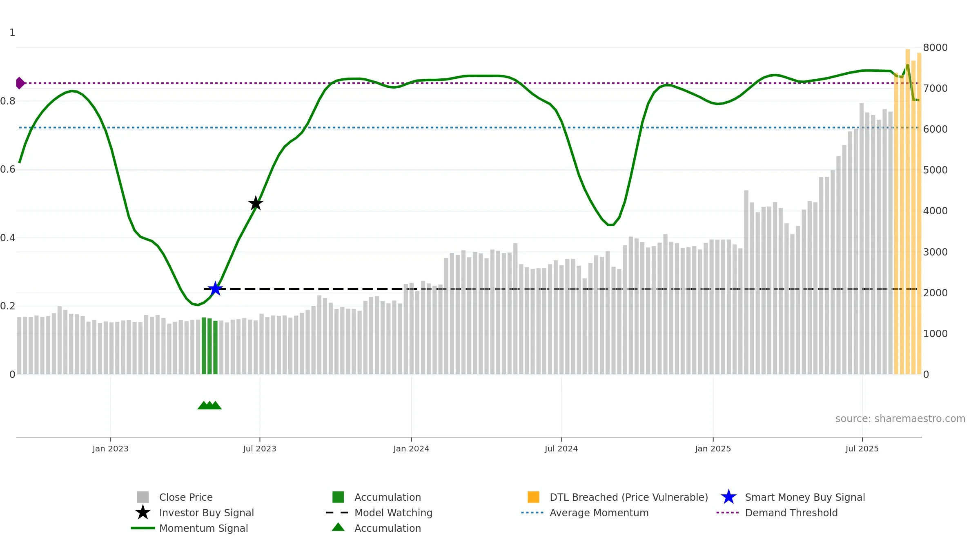The width and height of the screenshot is (980, 551).
Task: Click the blue star legend icon
Action: point(728,497)
